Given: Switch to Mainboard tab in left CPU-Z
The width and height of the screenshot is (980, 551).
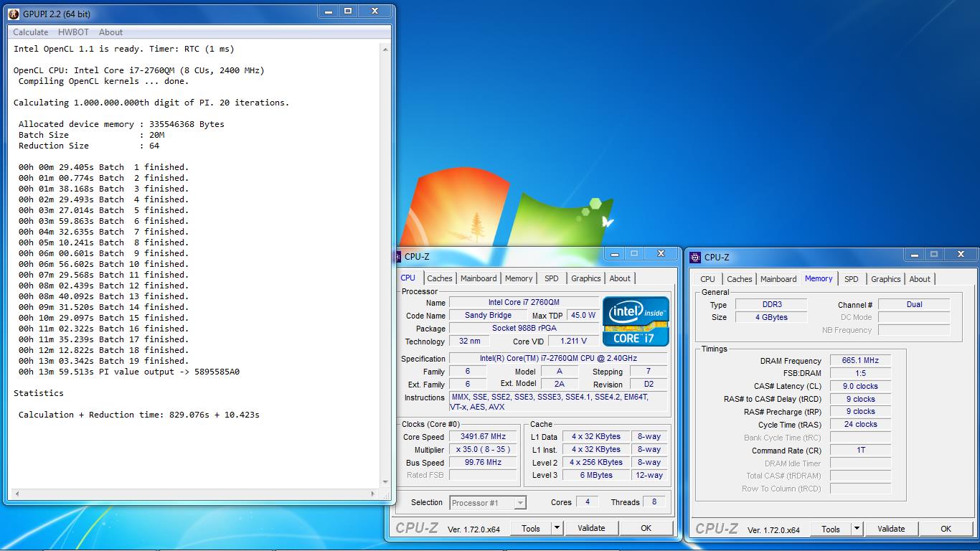Looking at the screenshot, I should pyautogui.click(x=479, y=278).
